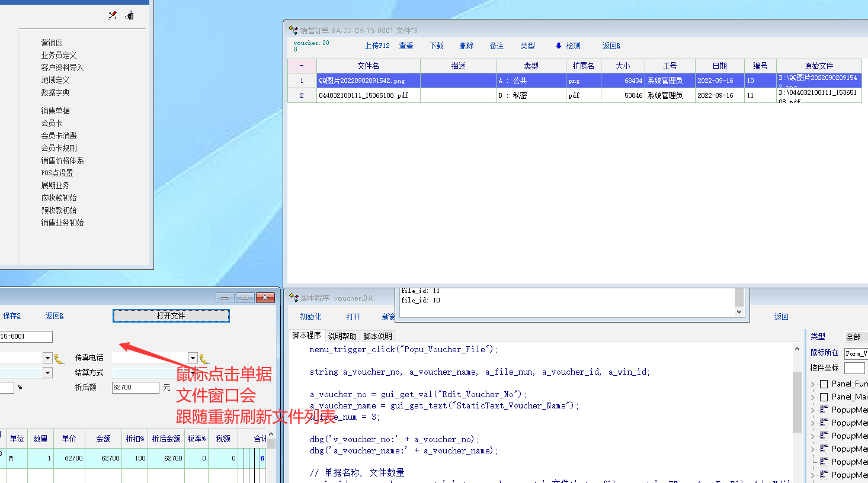Screen dimensions: 868x483
Task: Click the wand icon in left panel header
Action: point(113,15)
